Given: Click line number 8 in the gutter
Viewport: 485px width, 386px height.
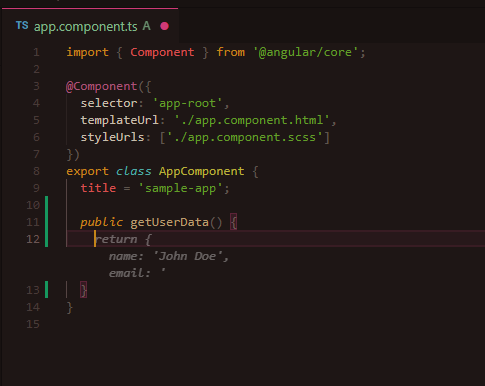Looking at the screenshot, I should tap(36, 171).
